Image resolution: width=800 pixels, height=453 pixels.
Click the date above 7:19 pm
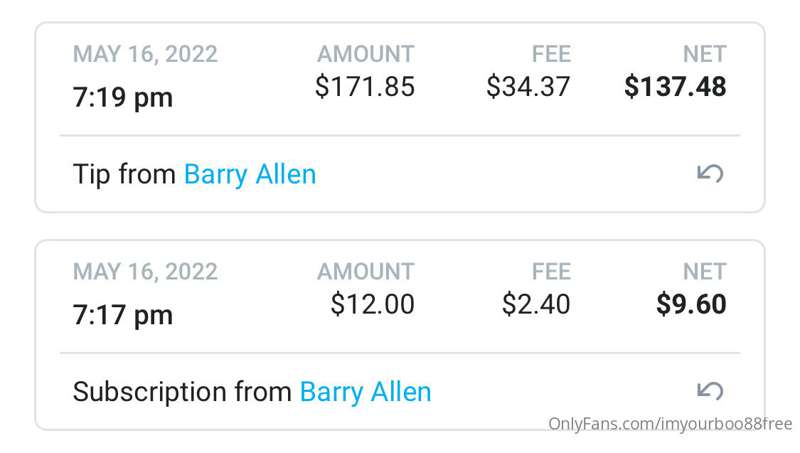click(145, 54)
